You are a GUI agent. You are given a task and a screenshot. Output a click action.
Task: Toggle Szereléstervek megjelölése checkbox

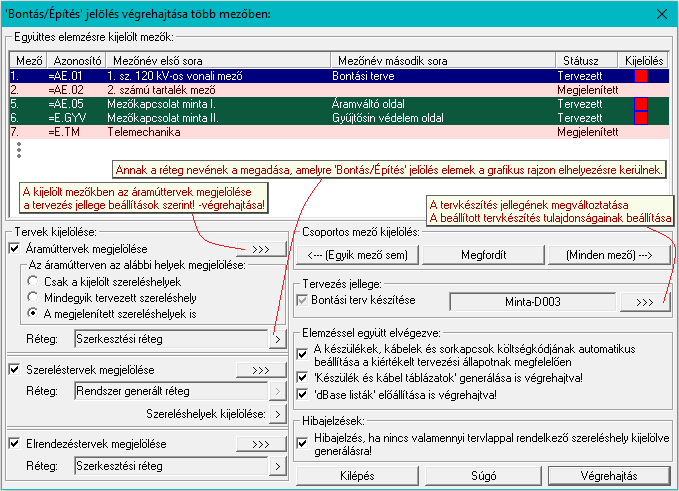click(15, 370)
